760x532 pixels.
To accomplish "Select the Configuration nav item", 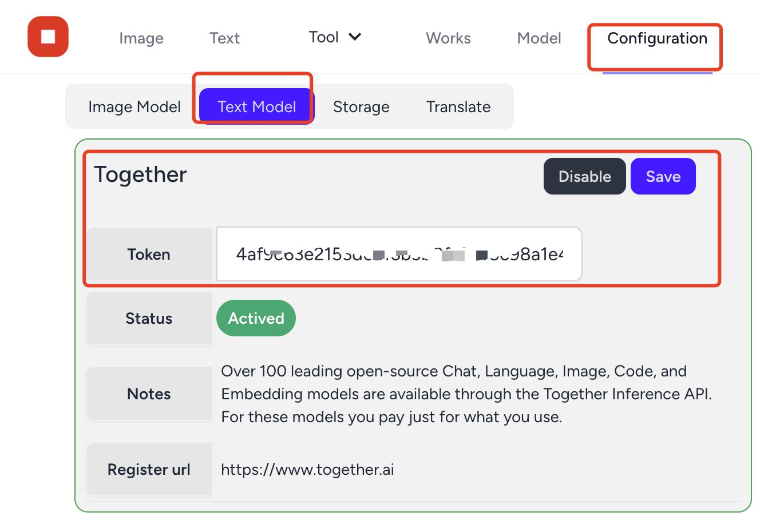I will pos(657,38).
